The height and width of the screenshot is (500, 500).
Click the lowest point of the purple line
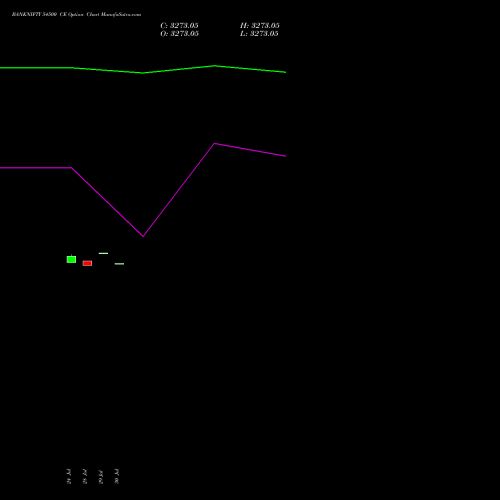pyautogui.click(x=143, y=236)
